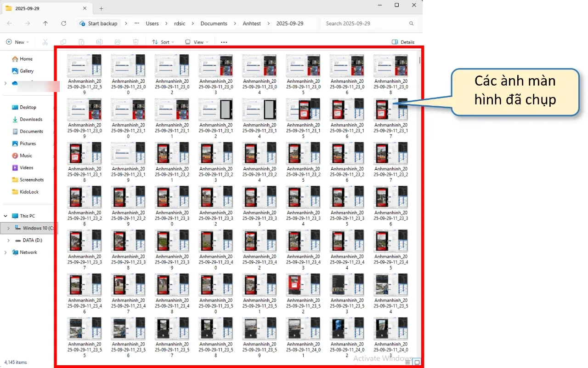The height and width of the screenshot is (368, 588).
Task: Switch to details list view icon in status bar
Action: [x=408, y=362]
